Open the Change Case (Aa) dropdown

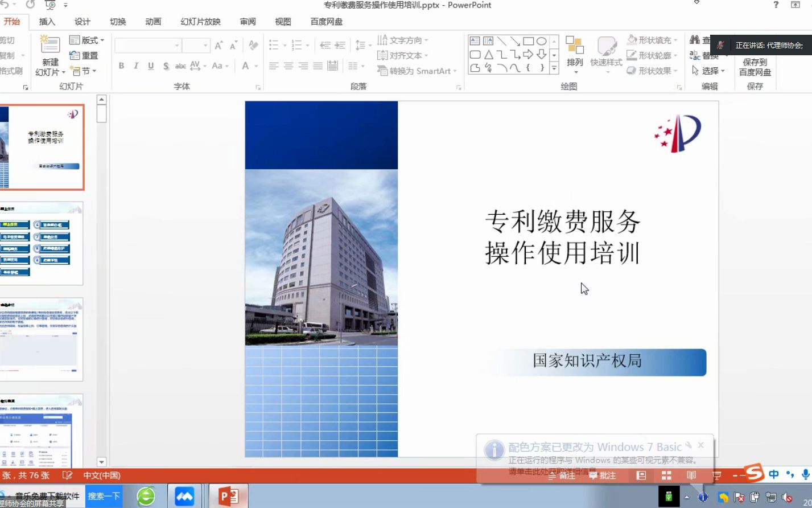point(220,66)
